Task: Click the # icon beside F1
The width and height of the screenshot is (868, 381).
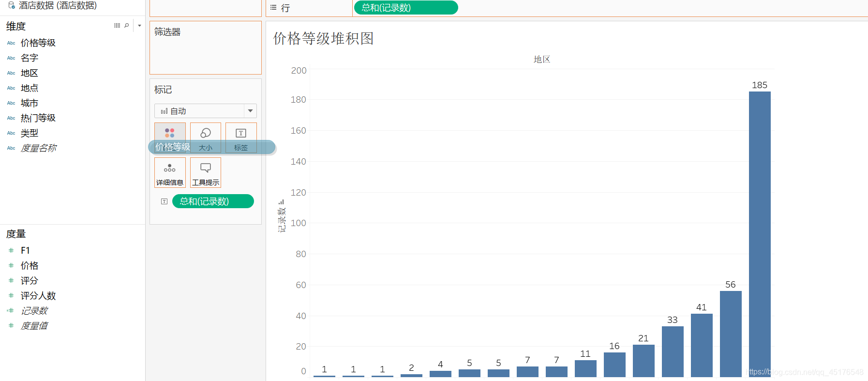Action: click(x=11, y=250)
